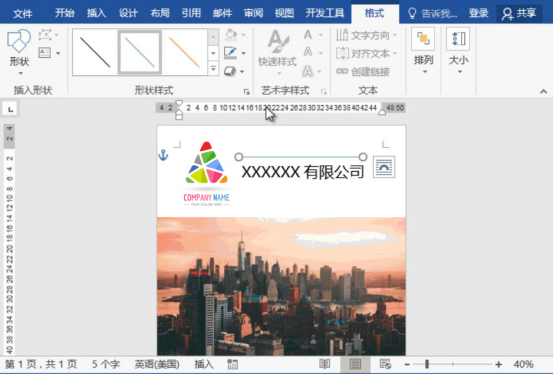This screenshot has width=554, height=375.
Task: Switch to Web Layout view
Action: (x=385, y=364)
